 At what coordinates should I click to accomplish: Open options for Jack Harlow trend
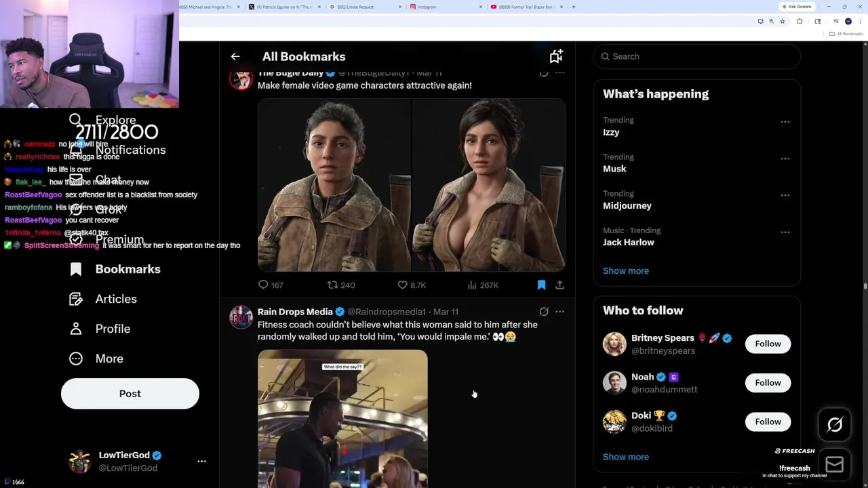click(785, 232)
